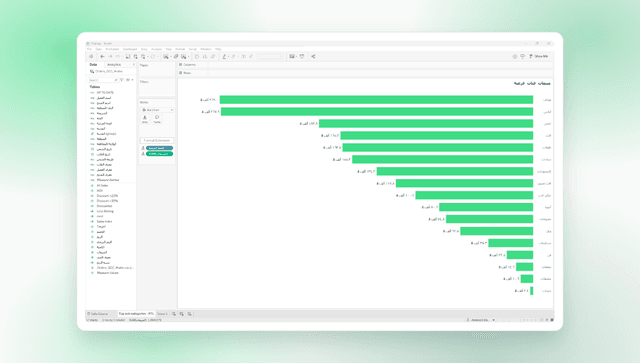The width and height of the screenshot is (640, 363).
Task: Open the Worksheet menu
Action: tap(112, 49)
